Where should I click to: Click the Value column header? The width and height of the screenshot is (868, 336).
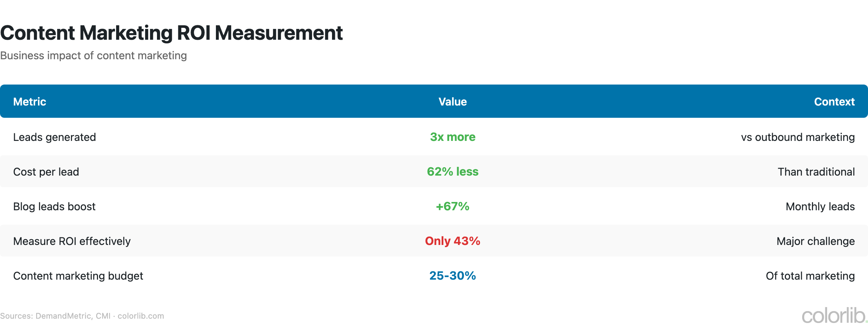[x=452, y=102]
